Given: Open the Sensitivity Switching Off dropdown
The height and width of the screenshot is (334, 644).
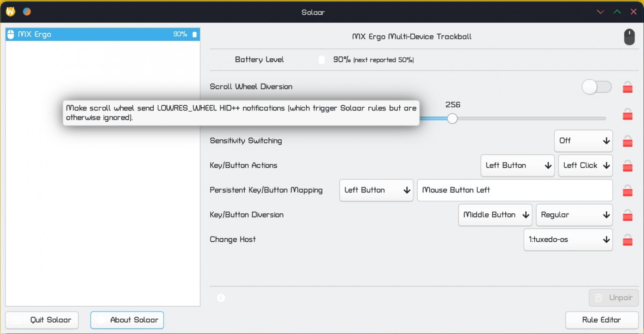Looking at the screenshot, I should click(584, 141).
